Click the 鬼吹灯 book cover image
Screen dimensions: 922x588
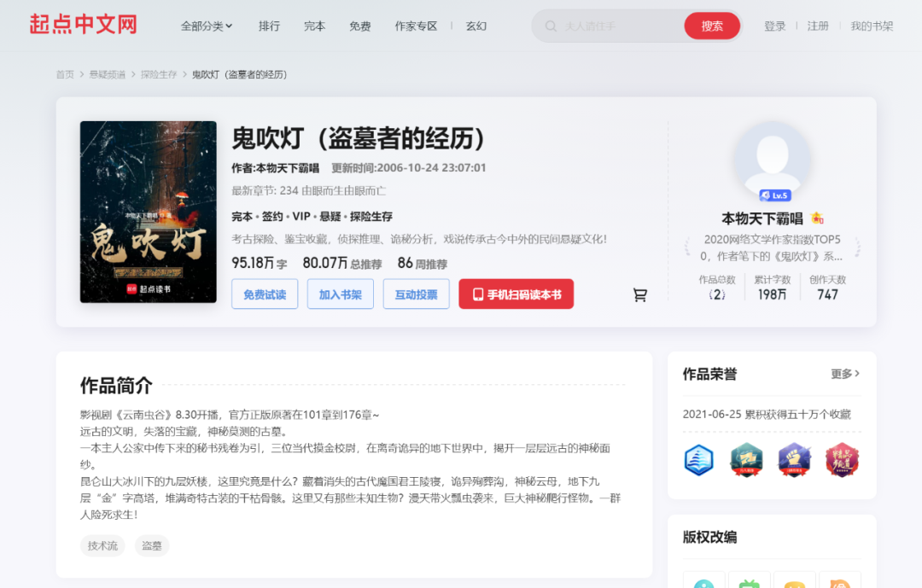(149, 212)
